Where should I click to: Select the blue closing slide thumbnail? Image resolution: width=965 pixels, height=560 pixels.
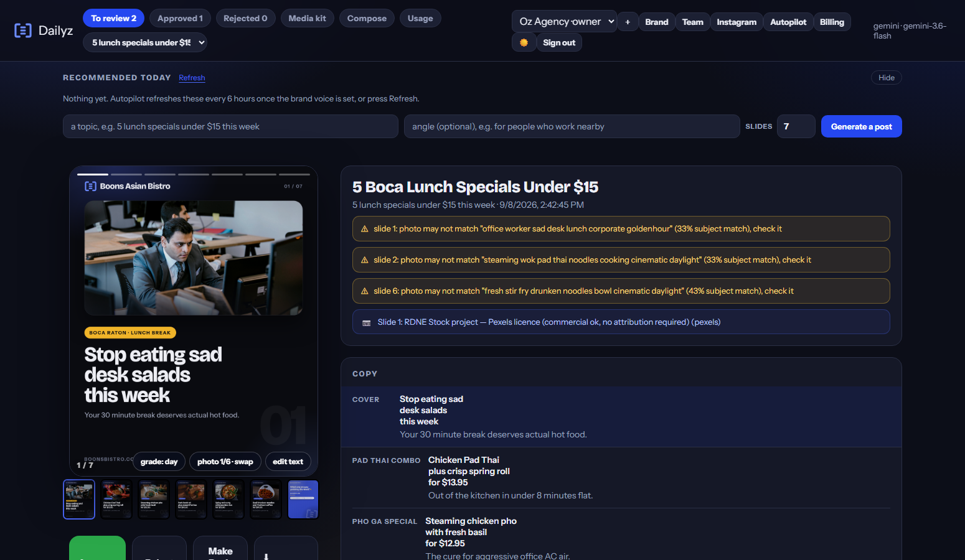(303, 499)
